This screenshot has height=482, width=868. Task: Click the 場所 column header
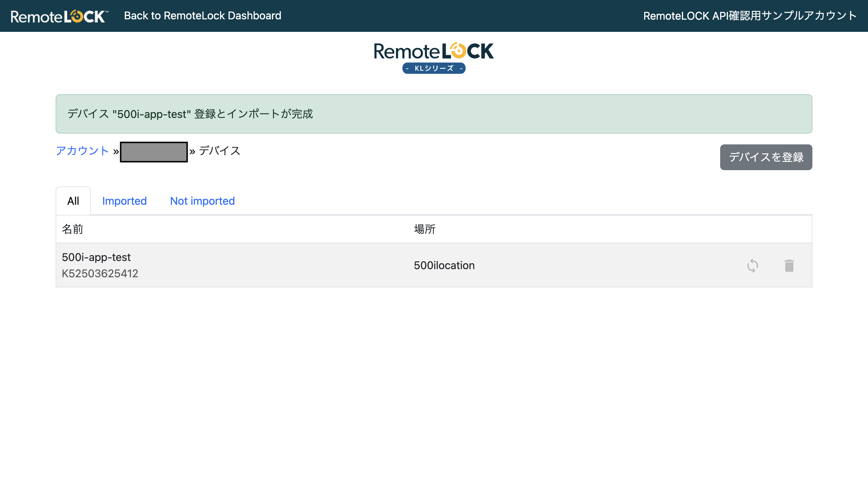pyautogui.click(x=425, y=229)
